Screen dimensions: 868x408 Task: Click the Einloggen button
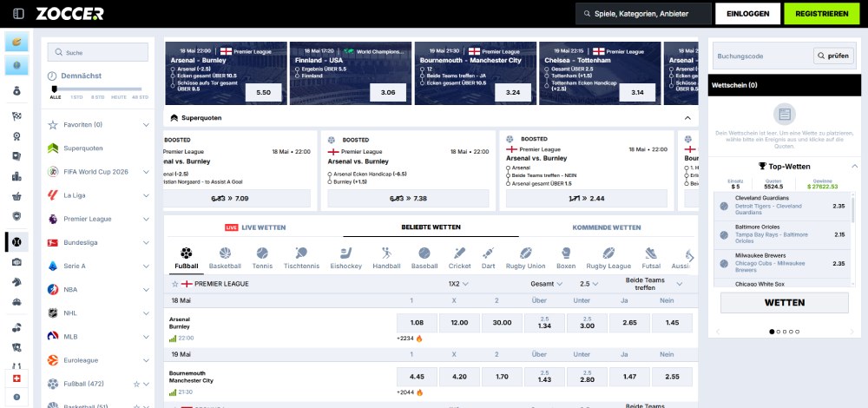(747, 14)
